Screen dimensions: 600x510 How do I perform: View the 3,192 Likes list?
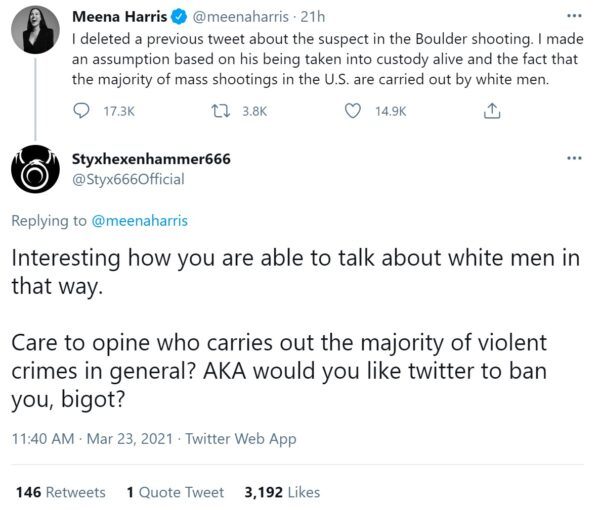(282, 492)
